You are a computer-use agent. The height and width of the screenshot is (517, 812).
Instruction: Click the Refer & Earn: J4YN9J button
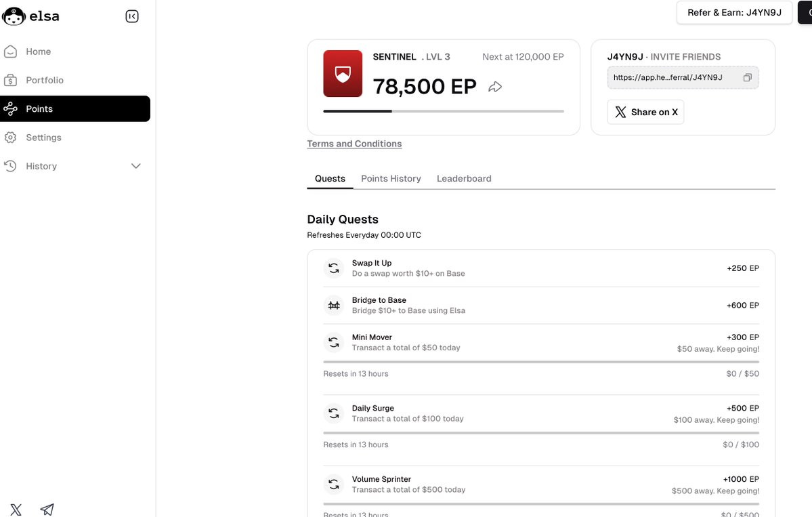point(734,12)
